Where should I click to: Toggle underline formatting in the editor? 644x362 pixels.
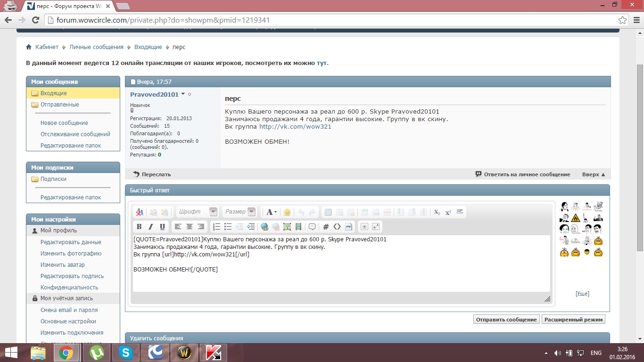(x=163, y=227)
